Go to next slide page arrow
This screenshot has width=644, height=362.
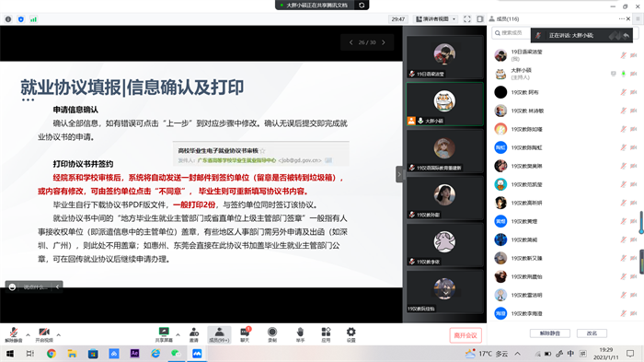tap(384, 42)
